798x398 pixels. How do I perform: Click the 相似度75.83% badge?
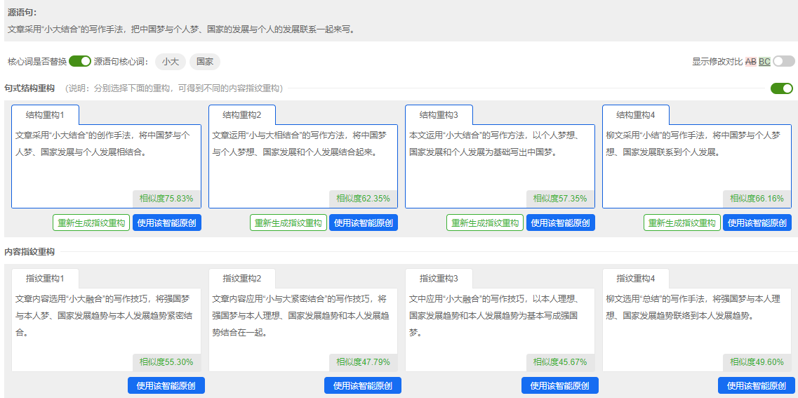[166, 199]
